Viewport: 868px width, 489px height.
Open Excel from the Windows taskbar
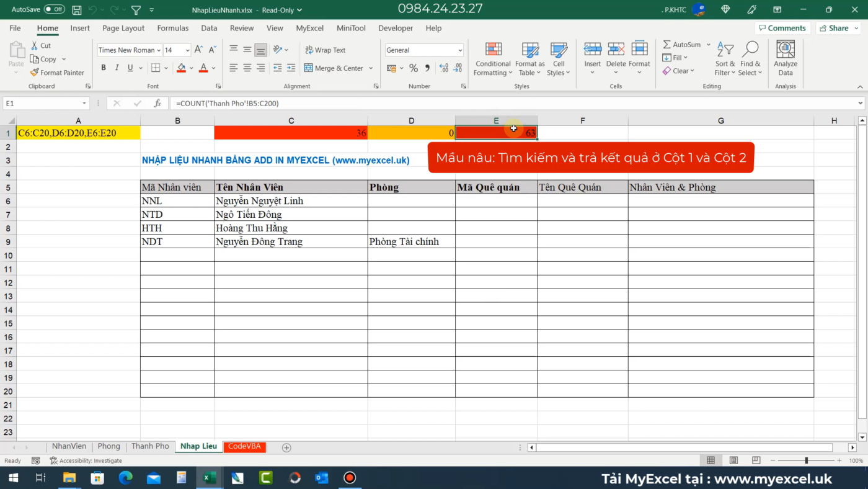coord(210,478)
